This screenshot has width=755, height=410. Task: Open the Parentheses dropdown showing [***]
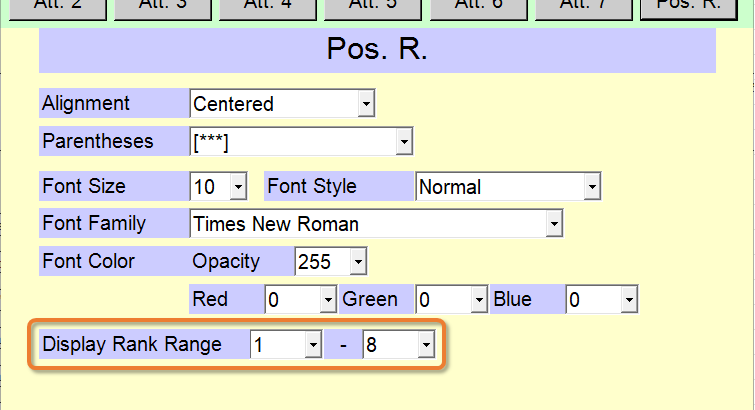click(301, 141)
